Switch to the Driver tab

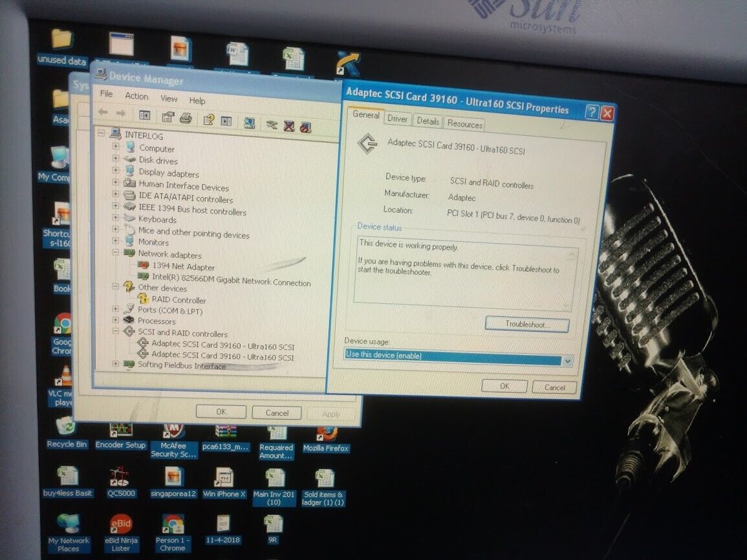(397, 118)
